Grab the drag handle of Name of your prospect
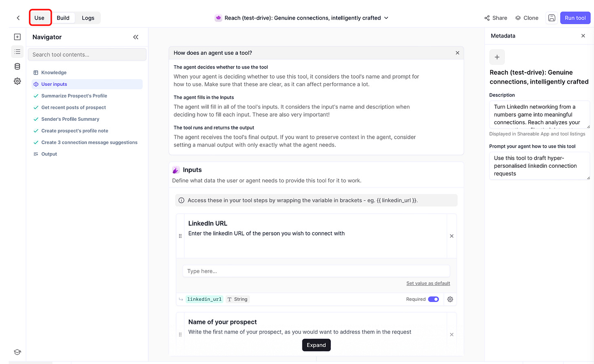This screenshot has width=594, height=364. pos(180,335)
